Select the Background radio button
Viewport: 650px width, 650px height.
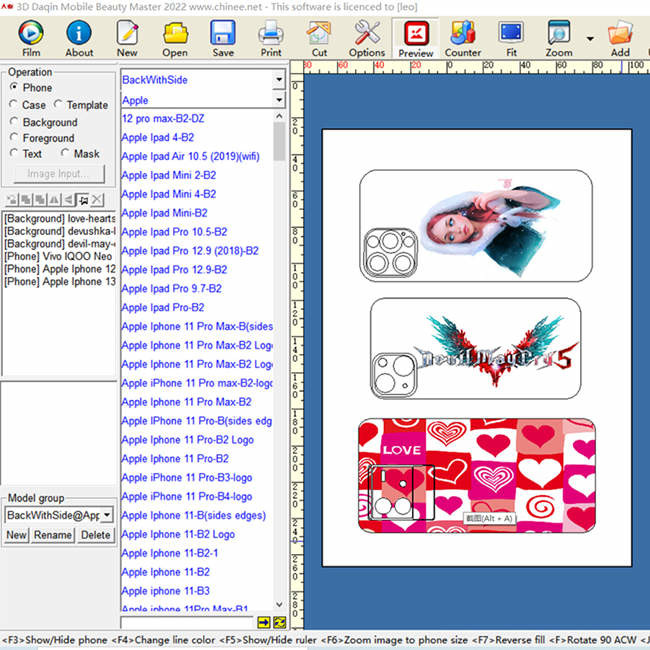[14, 121]
